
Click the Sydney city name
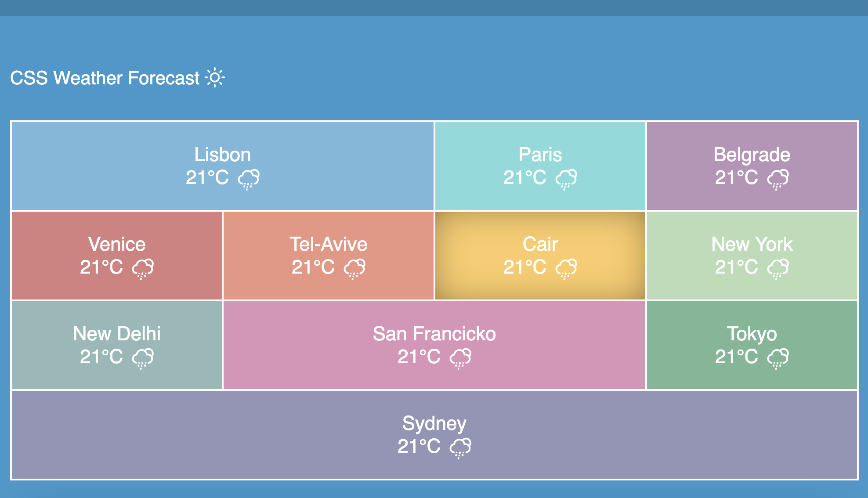434,424
